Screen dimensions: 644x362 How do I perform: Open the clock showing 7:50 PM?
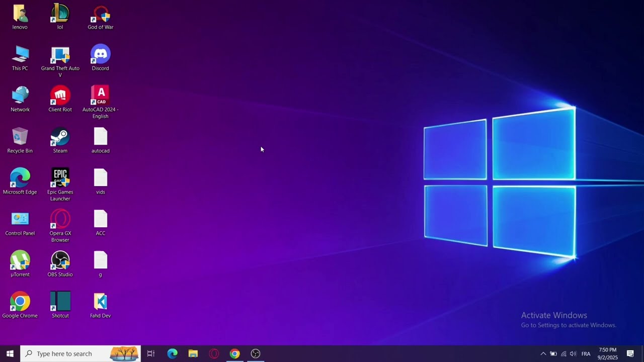click(607, 353)
